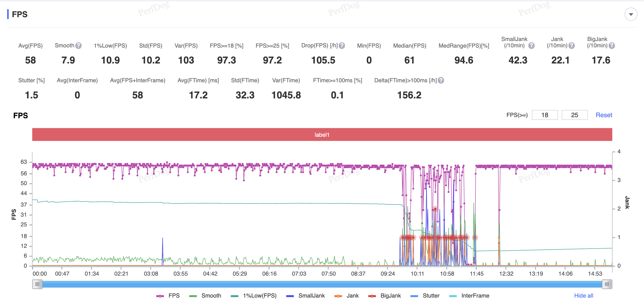This screenshot has height=301, width=644.
Task: Click right handle of time range slider
Action: pos(607,284)
